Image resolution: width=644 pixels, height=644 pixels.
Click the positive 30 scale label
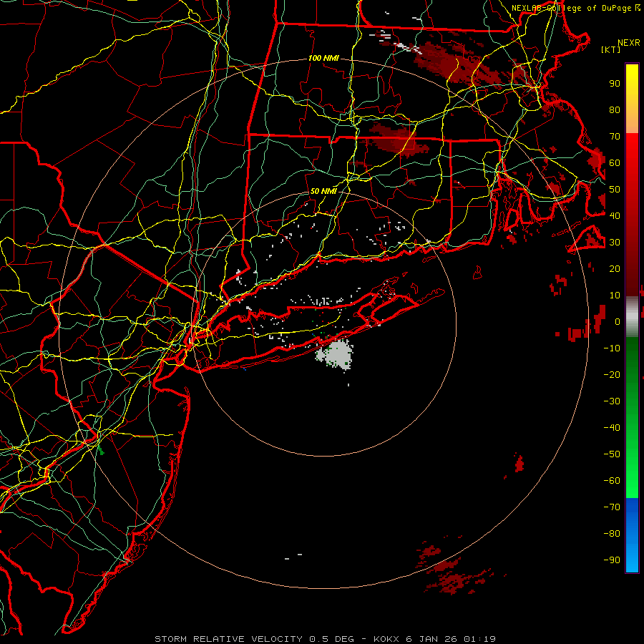tap(615, 243)
